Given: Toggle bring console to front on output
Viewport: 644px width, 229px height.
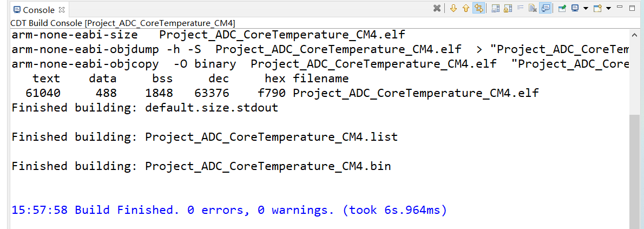Looking at the screenshot, I should point(546,8).
